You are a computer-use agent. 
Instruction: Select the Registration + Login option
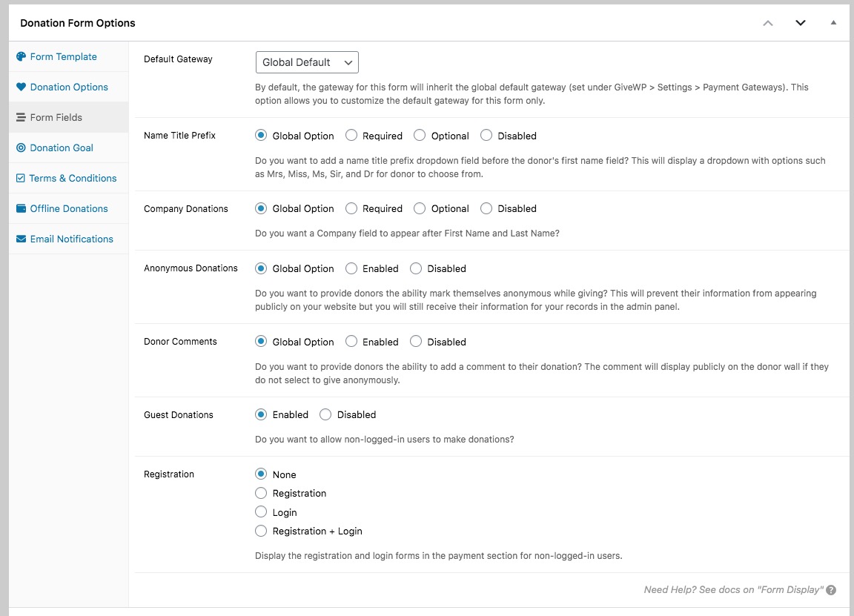point(261,531)
